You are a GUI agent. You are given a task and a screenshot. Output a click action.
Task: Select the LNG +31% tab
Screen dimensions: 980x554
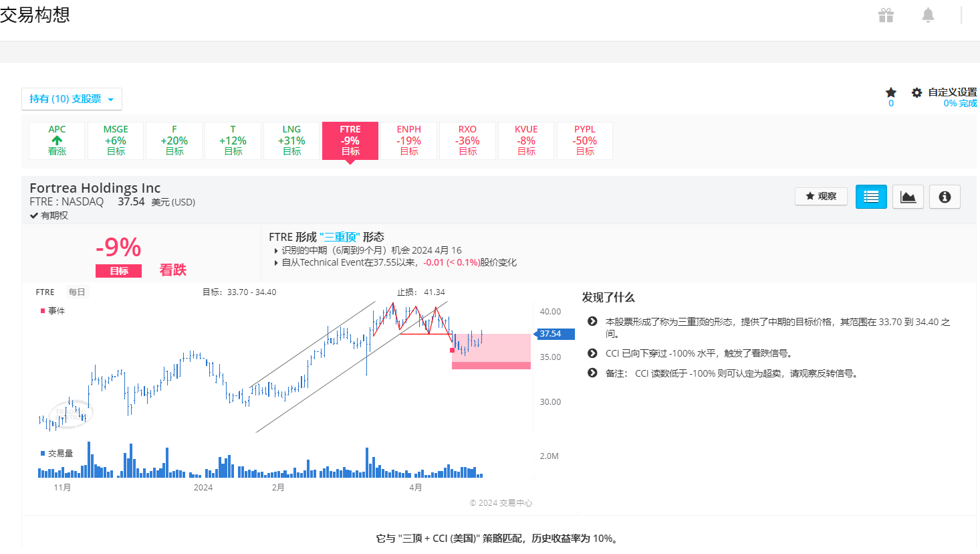click(x=291, y=141)
